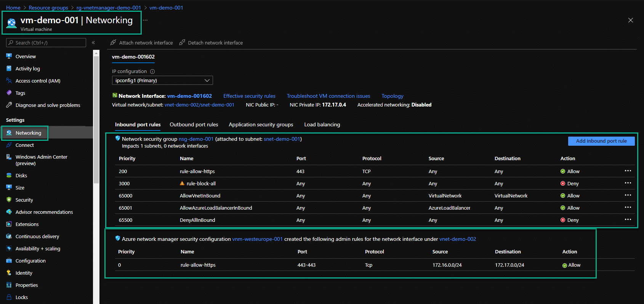Screen dimensions: 644x304
Task: Click the Configuration icon
Action: coord(9,261)
